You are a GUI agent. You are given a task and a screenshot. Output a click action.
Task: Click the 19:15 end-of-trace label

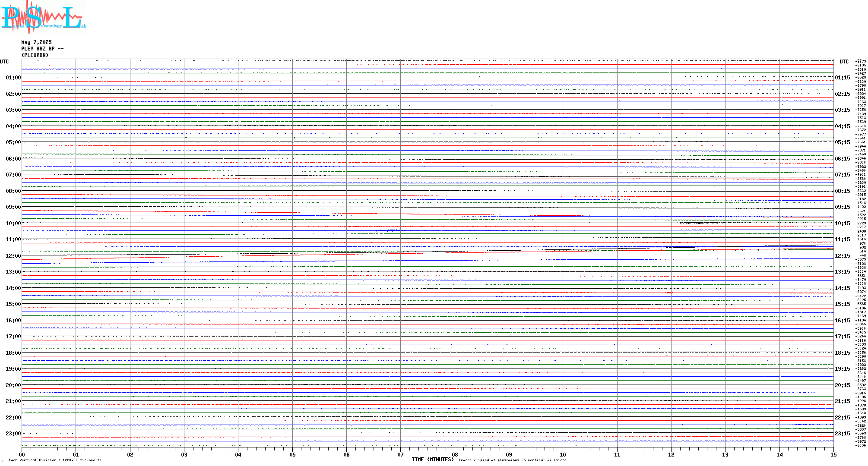[x=843, y=369]
